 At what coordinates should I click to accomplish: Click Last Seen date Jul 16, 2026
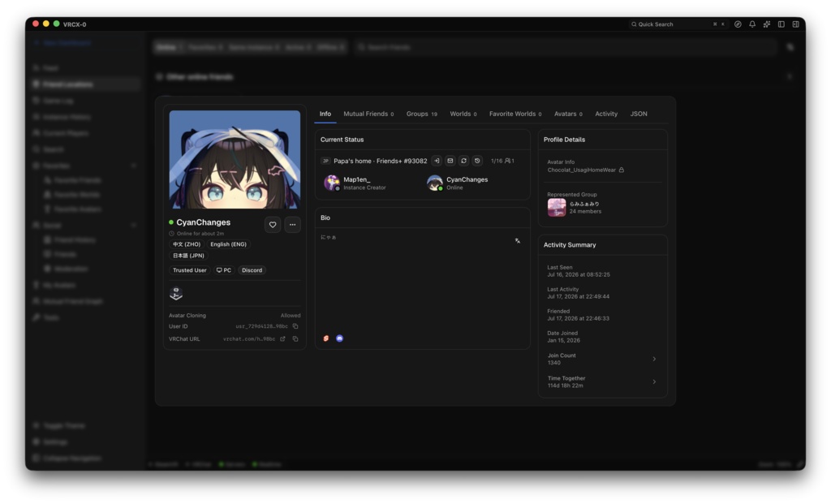[578, 275]
